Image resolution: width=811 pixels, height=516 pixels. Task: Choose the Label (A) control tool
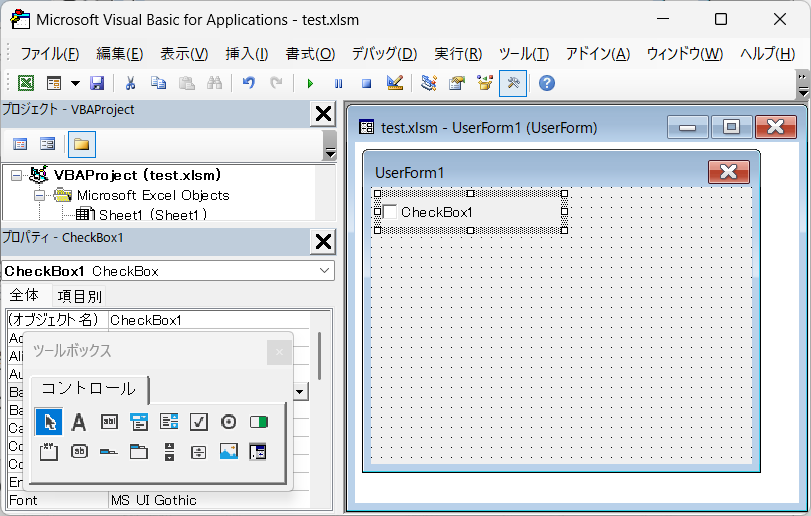tap(79, 422)
